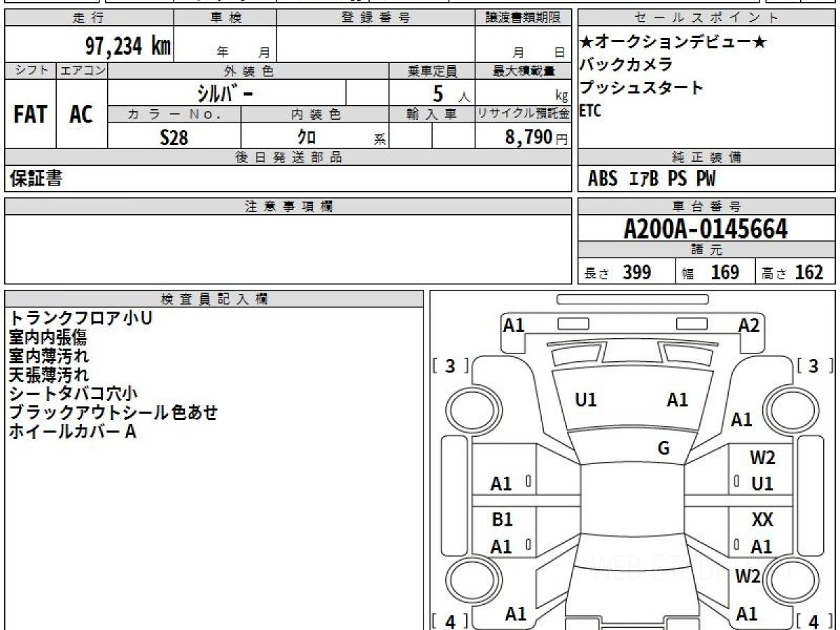This screenshot has width=840, height=630.
Task: Select the FAT shift value
Action: click(30, 115)
